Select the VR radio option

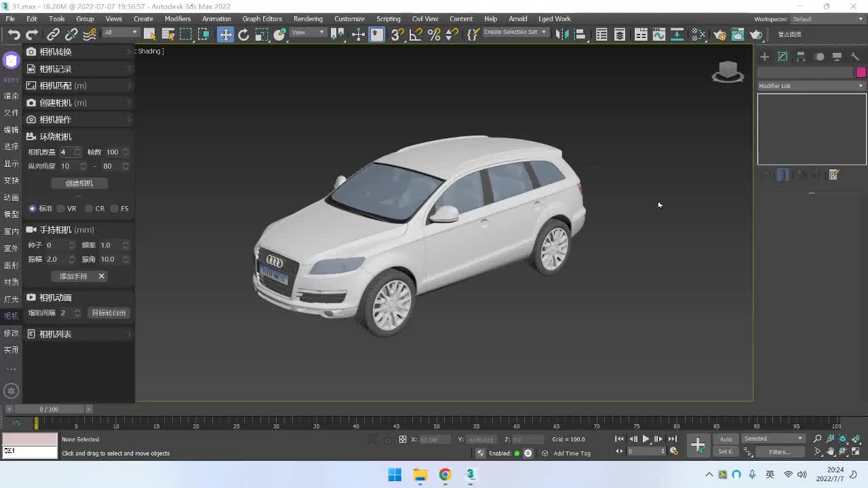[x=61, y=209]
